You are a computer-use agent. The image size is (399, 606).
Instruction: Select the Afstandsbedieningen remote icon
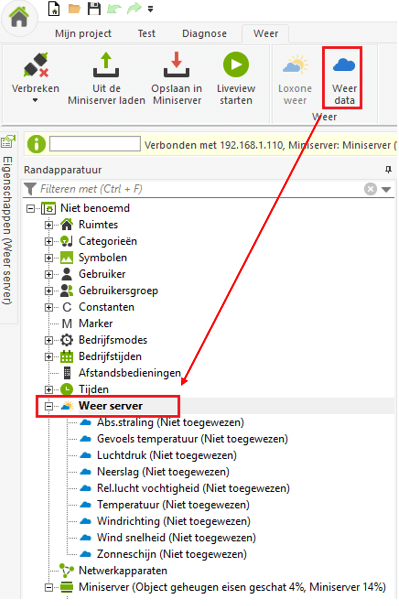[67, 373]
